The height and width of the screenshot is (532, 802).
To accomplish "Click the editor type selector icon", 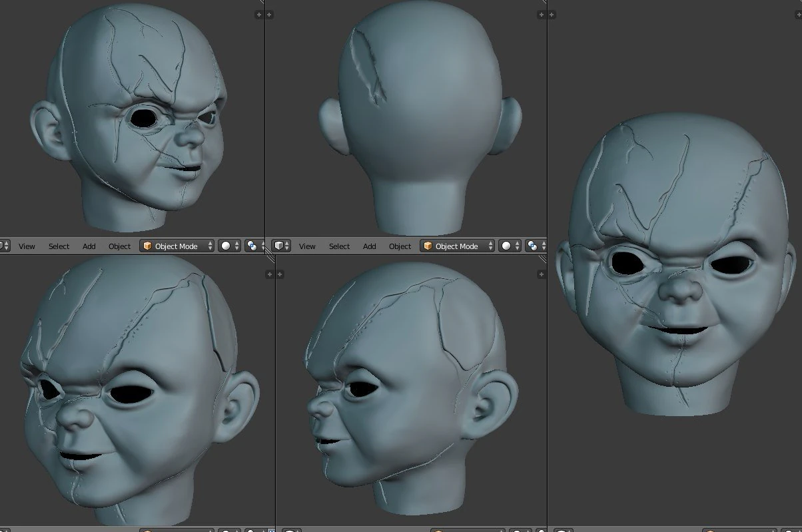I will click(3, 246).
